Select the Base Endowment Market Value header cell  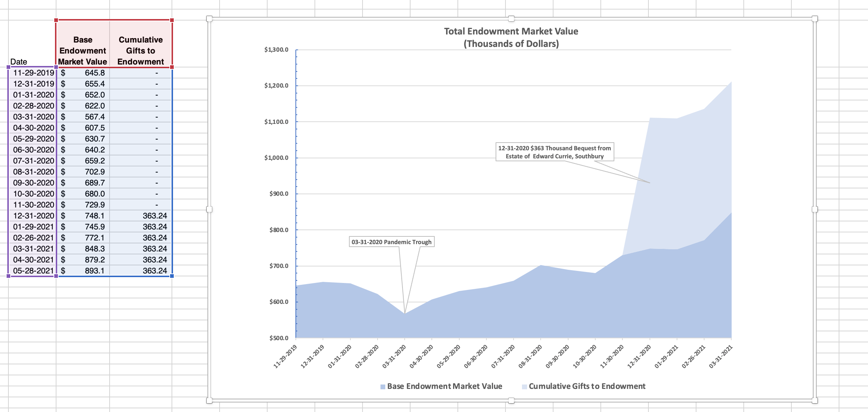tap(83, 44)
